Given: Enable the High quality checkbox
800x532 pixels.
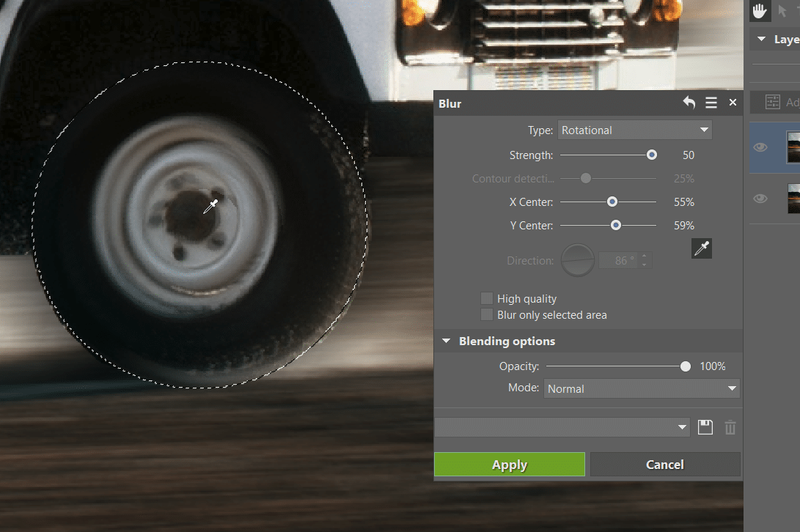Looking at the screenshot, I should point(487,298).
